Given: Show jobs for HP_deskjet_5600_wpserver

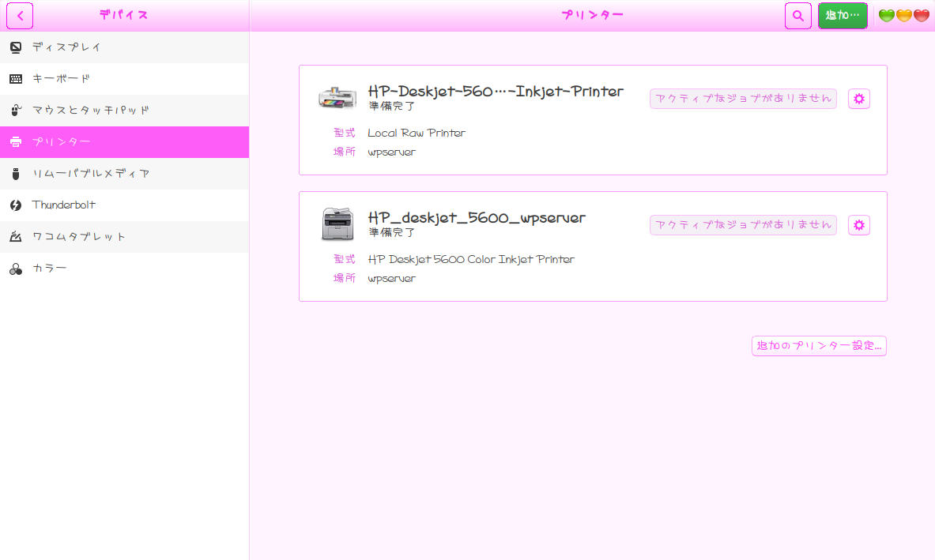Looking at the screenshot, I should click(x=743, y=225).
